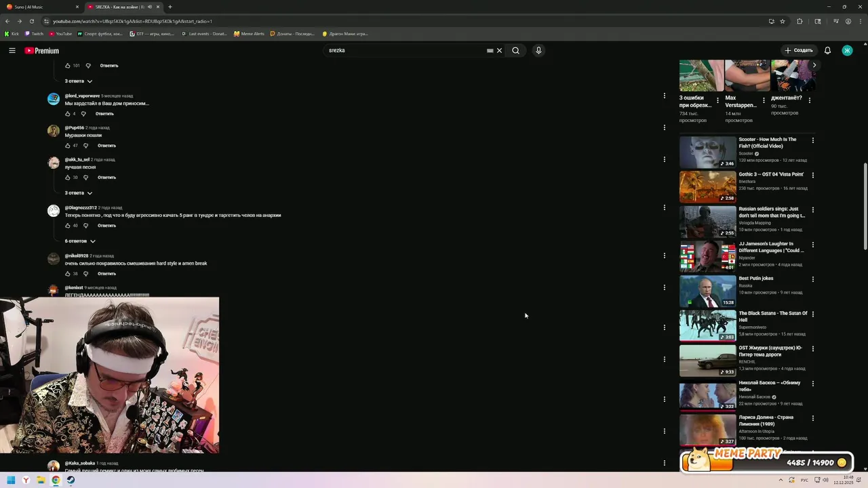Open the Twitch bookmark

34,33
